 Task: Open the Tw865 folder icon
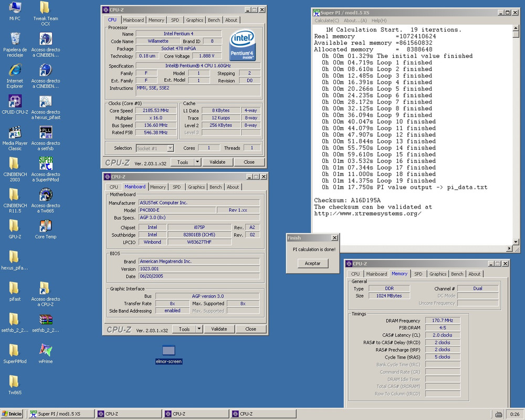pos(15,385)
